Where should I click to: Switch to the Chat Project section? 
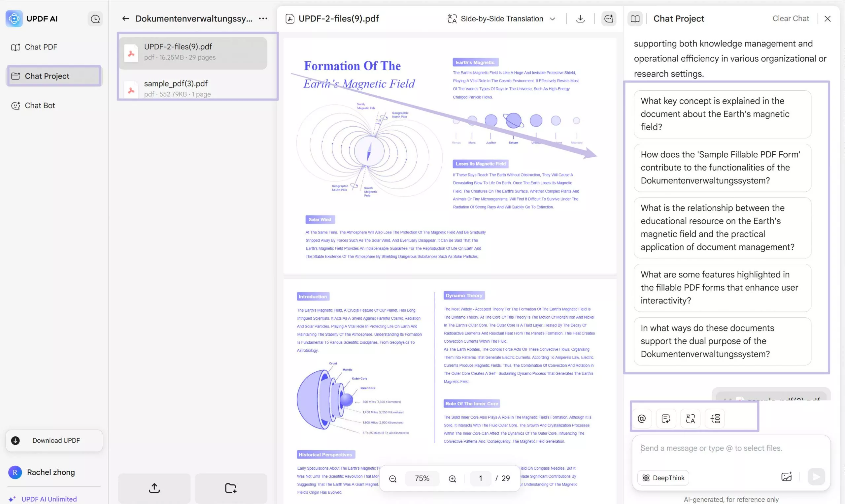point(47,76)
